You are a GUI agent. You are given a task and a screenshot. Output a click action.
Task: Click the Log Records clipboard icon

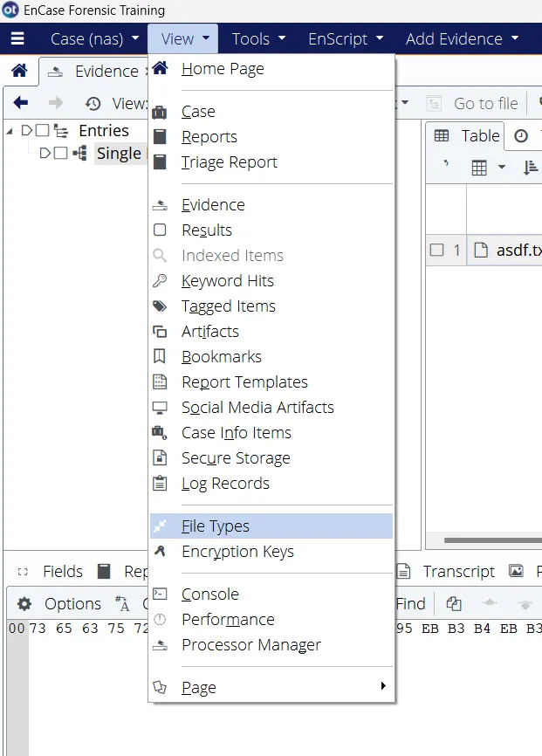pyautogui.click(x=160, y=483)
